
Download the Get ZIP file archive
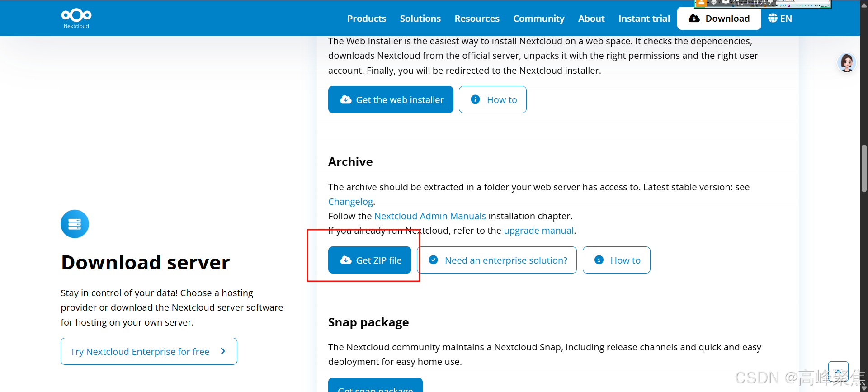click(x=370, y=260)
